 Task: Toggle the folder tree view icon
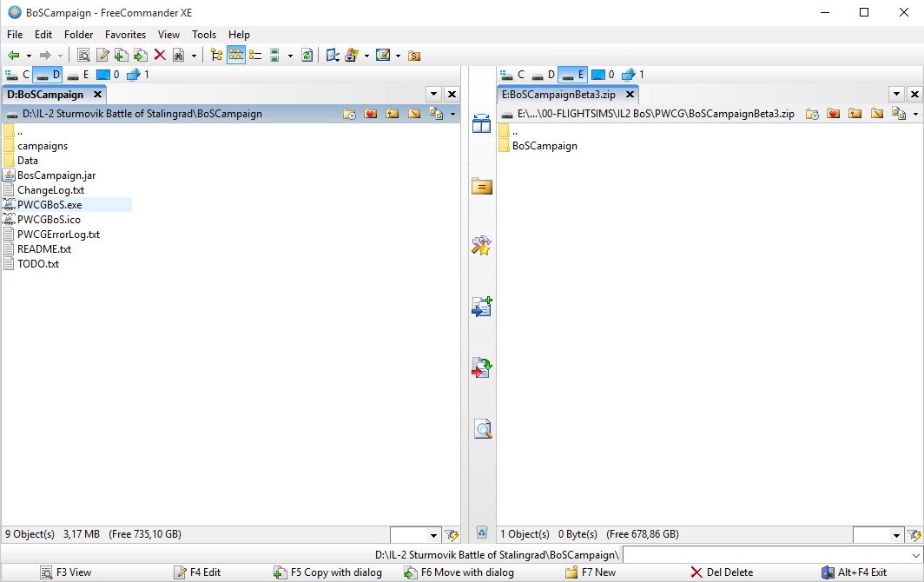(217, 56)
